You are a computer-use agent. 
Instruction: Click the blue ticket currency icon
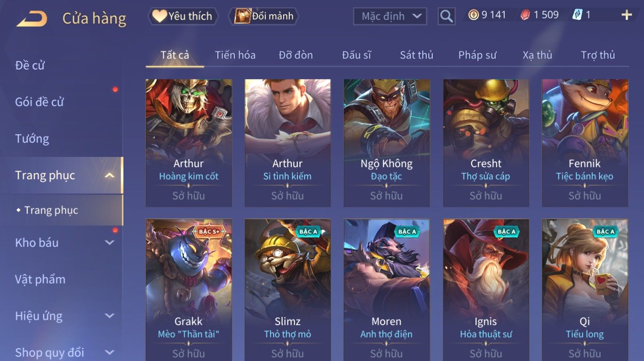click(x=577, y=15)
